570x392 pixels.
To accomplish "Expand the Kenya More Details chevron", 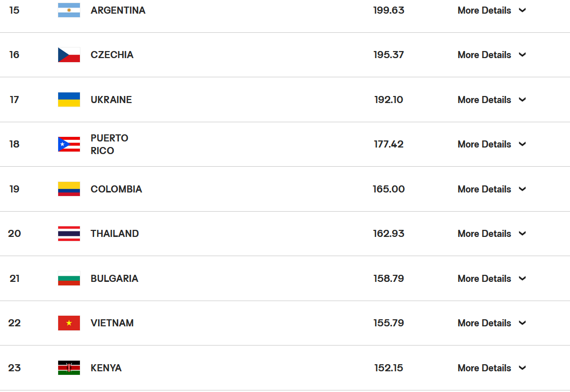I will click(522, 368).
